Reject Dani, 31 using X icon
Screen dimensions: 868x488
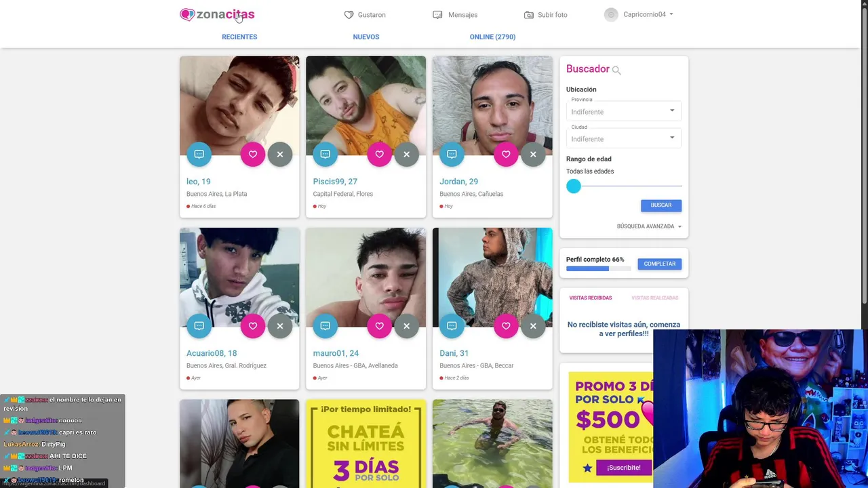click(533, 326)
